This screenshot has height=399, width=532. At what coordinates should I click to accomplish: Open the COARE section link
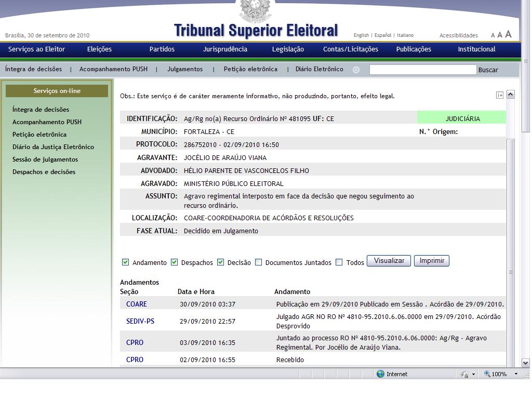137,304
